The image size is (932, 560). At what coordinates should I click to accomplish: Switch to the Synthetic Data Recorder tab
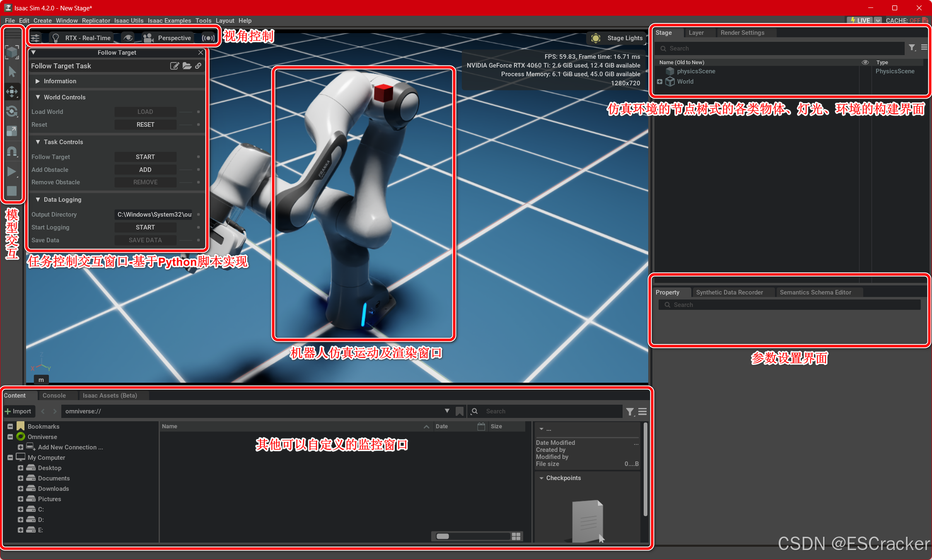click(x=729, y=292)
